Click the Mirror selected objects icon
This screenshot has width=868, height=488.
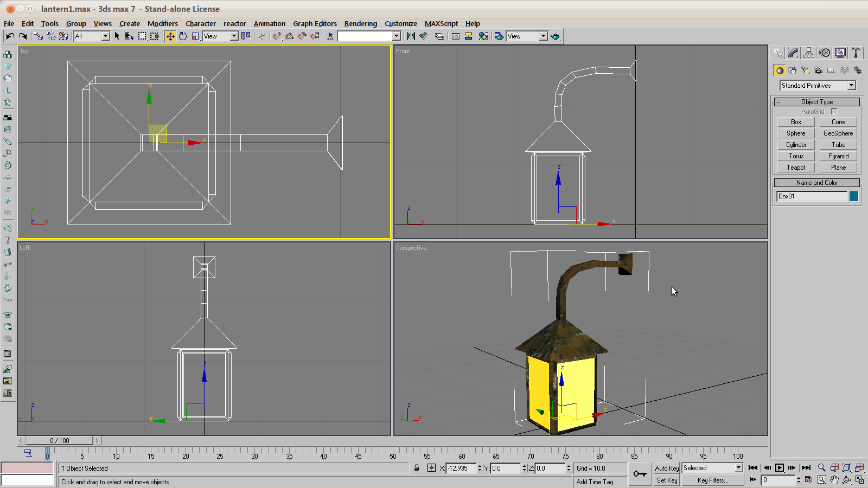click(411, 36)
